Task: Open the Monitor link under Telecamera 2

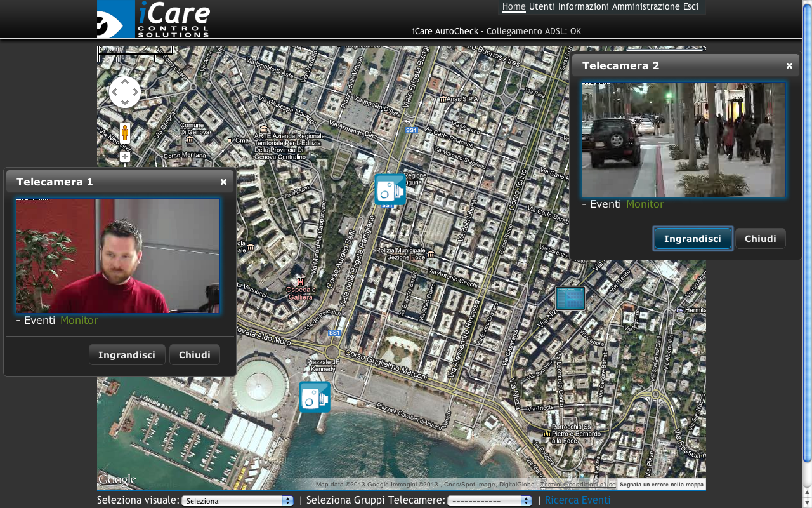Action: tap(645, 204)
